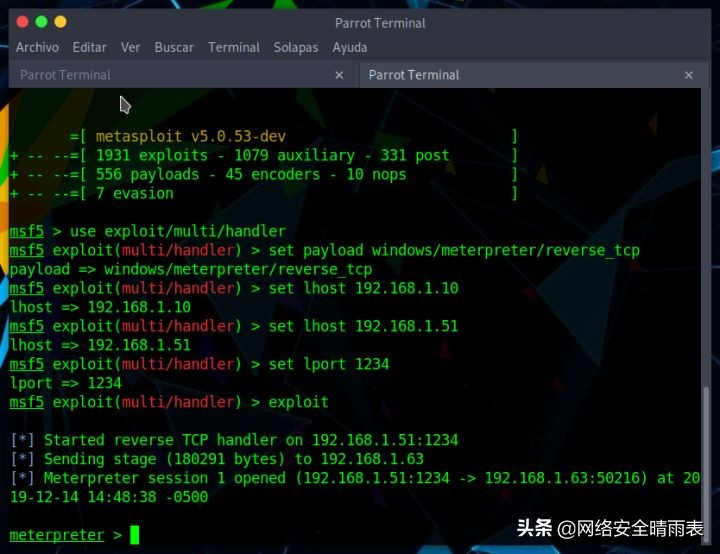
Task: Open the Ver menu
Action: tap(130, 47)
